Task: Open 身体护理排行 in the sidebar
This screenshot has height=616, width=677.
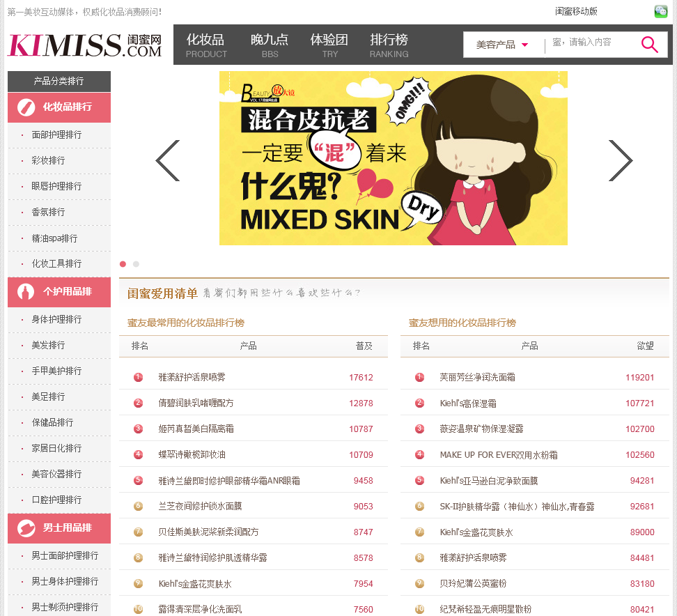Action: (56, 319)
